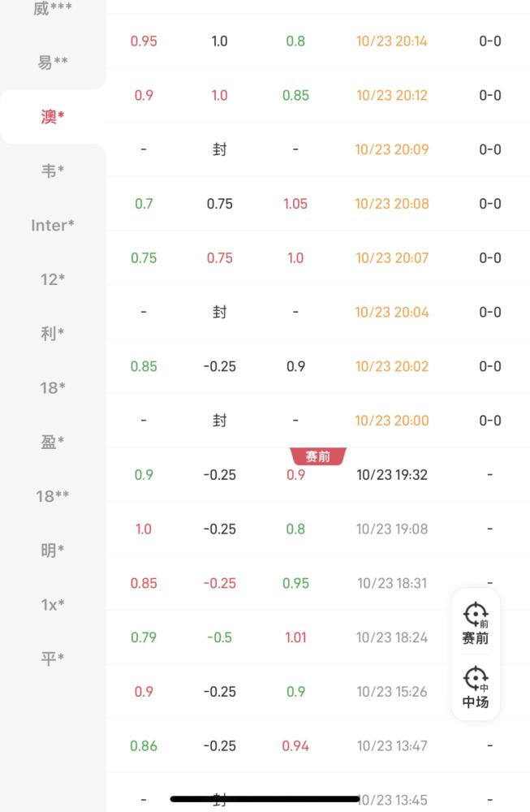
Task: Select 18** bookmaker in sidebar
Action: pos(53,496)
